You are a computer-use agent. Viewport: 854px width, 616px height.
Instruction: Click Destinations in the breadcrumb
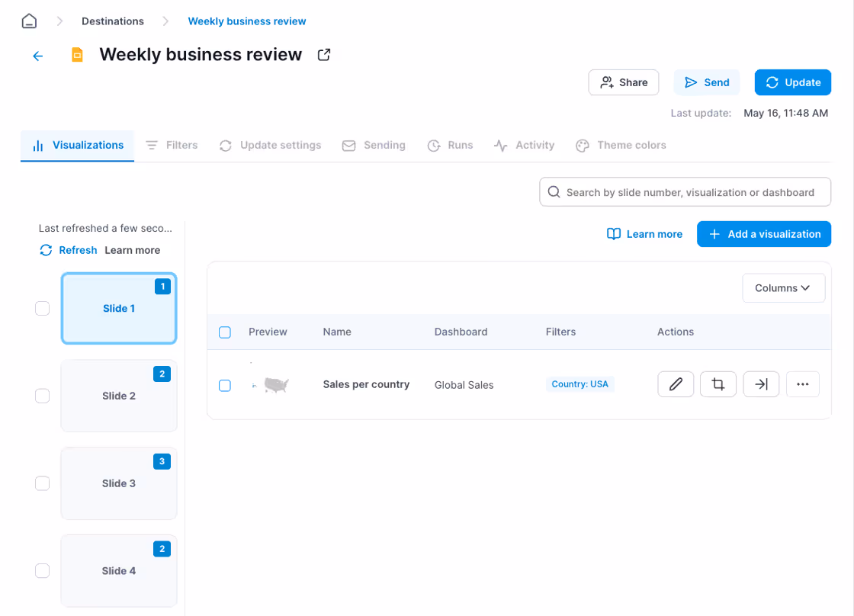(x=113, y=21)
